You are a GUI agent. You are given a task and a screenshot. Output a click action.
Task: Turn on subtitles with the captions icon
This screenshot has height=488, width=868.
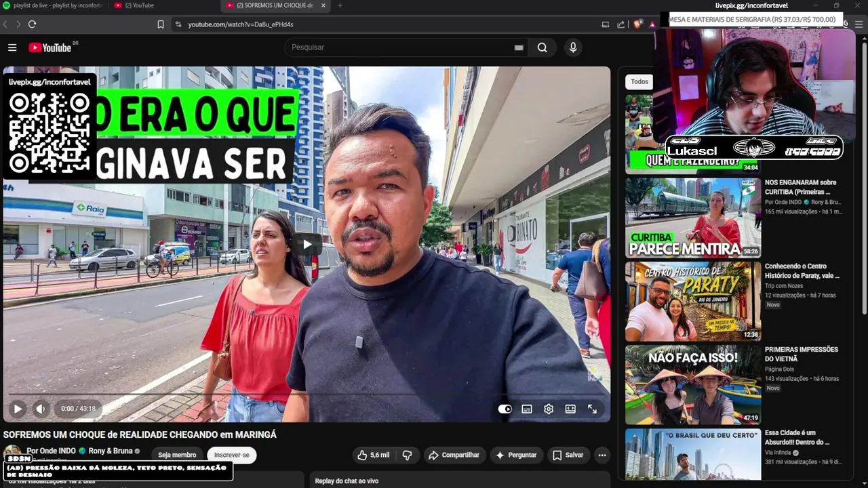click(527, 409)
